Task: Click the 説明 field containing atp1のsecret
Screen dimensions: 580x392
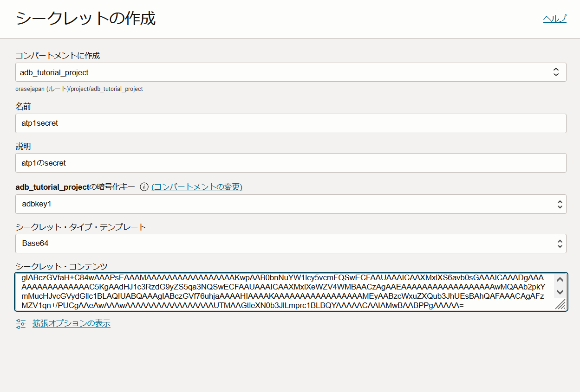Action: point(291,163)
